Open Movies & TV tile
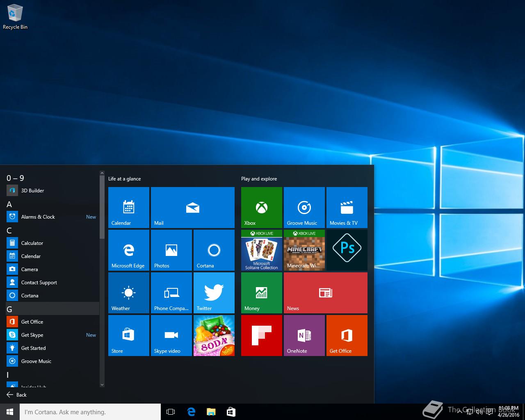525x420 pixels. [347, 208]
